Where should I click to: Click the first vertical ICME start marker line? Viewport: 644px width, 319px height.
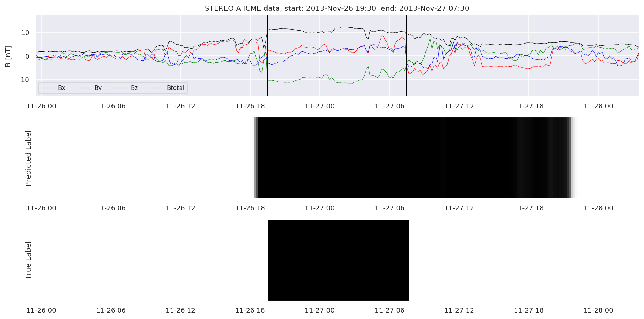pos(268,56)
